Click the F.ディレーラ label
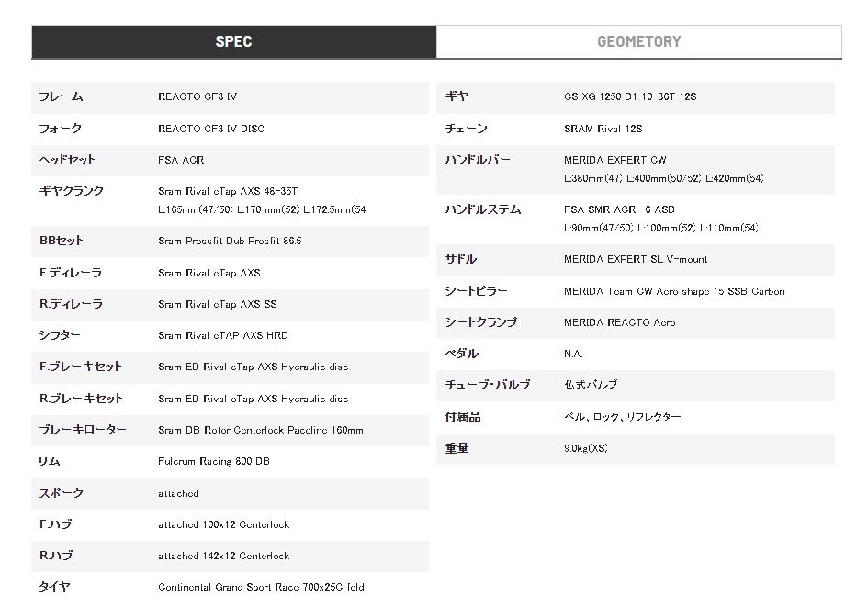868x609 pixels. click(71, 273)
